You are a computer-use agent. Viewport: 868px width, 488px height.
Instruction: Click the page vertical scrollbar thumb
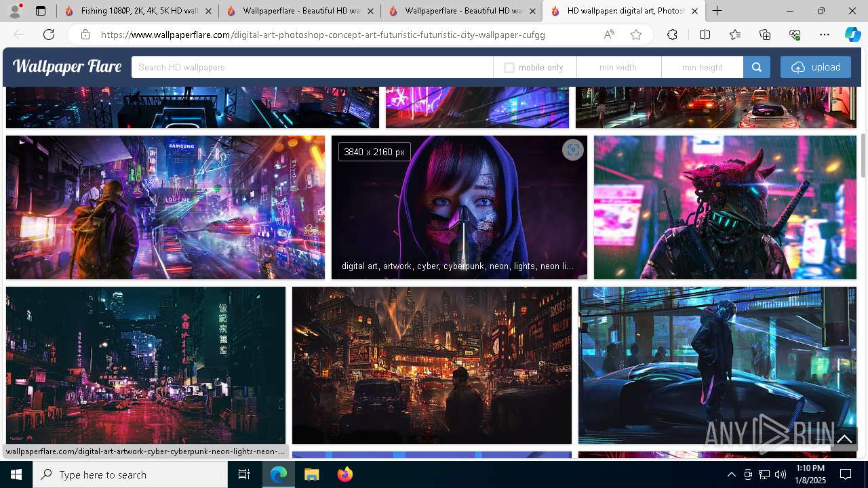[863, 156]
